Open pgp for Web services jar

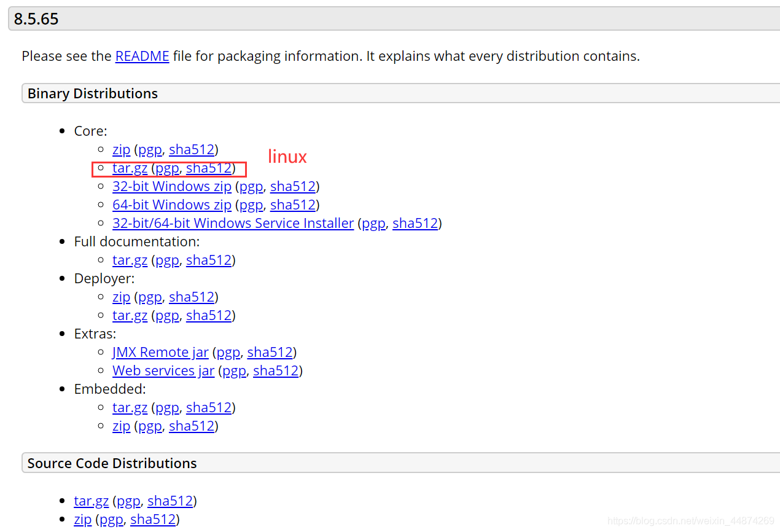tap(234, 370)
